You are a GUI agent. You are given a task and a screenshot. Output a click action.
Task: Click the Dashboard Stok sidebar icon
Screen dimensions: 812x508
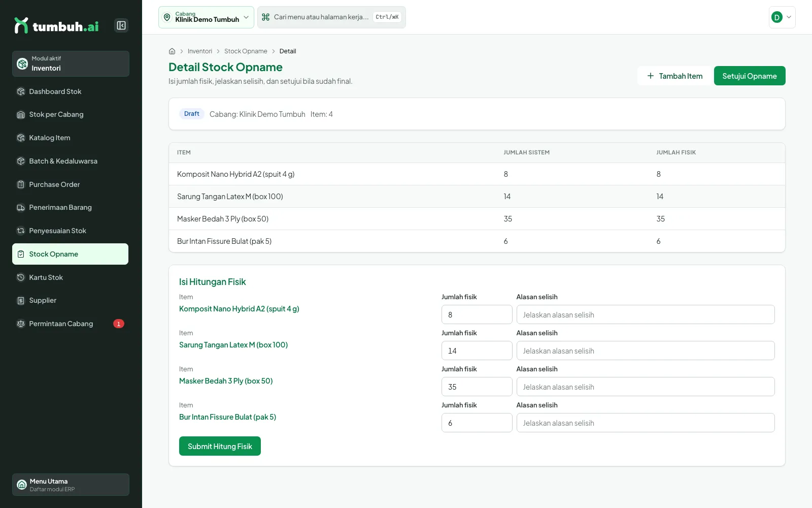tap(21, 91)
